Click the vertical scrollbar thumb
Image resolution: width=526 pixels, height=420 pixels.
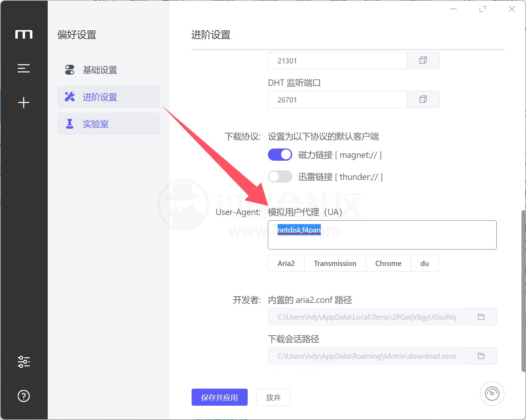(x=523, y=291)
